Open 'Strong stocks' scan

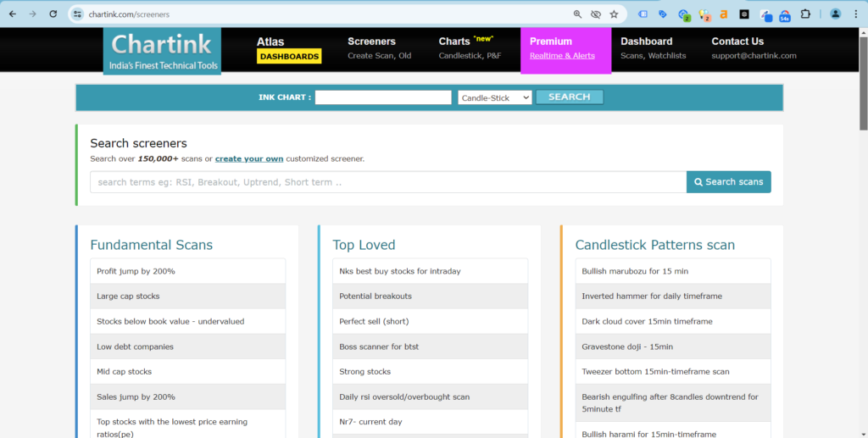click(x=430, y=372)
